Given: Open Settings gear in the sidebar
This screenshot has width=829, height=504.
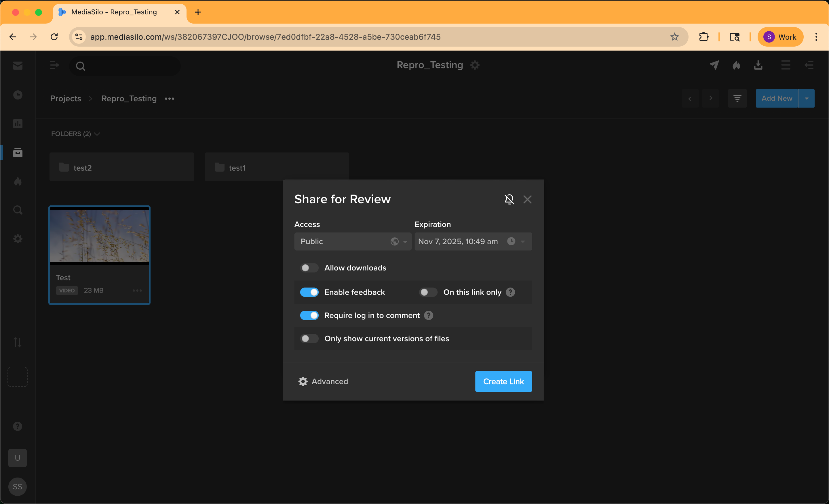Looking at the screenshot, I should click(17, 239).
